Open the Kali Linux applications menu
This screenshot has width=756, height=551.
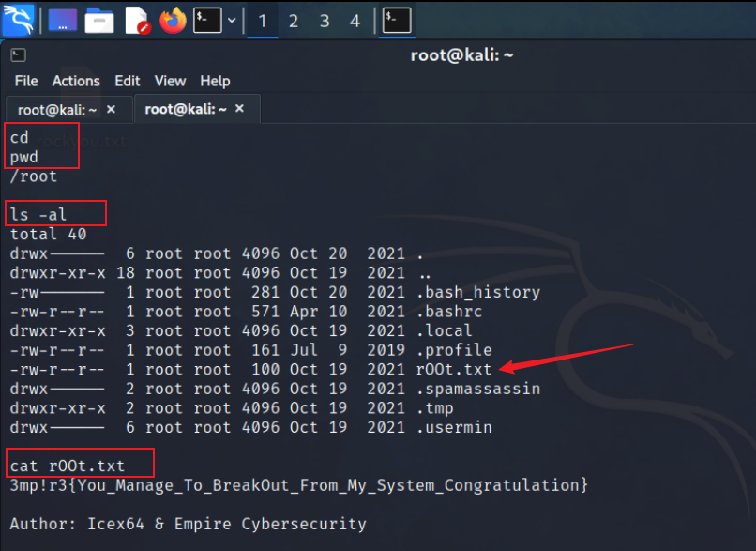click(18, 19)
